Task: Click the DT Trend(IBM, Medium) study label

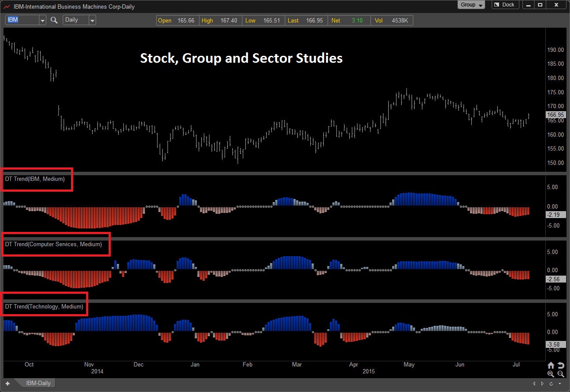Action: coord(35,179)
